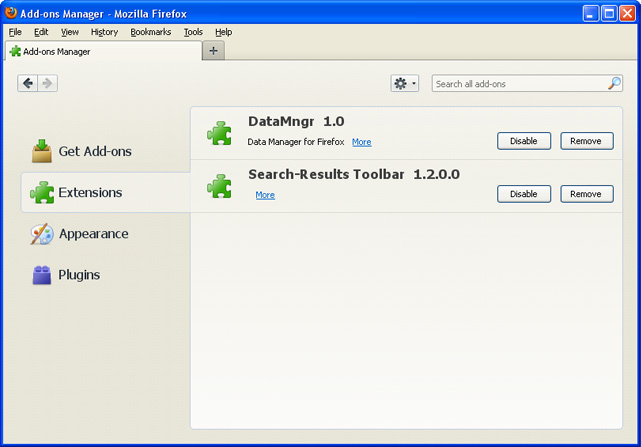The image size is (641, 447).
Task: Open the View menu
Action: [70, 32]
